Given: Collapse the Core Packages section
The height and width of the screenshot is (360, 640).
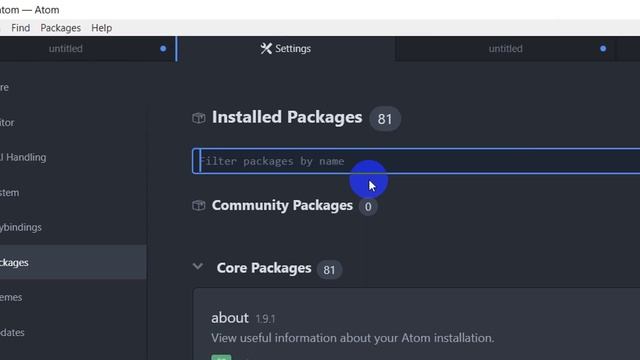Looking at the screenshot, I should pos(198,267).
